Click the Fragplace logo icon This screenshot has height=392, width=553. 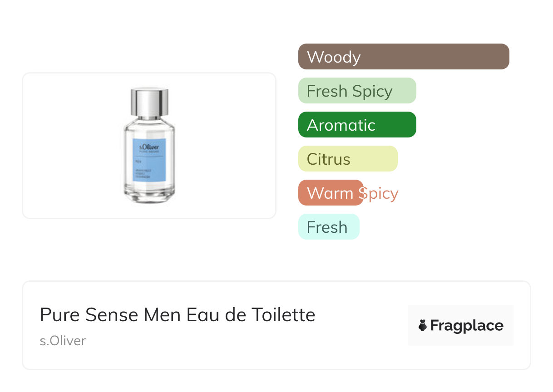click(423, 325)
